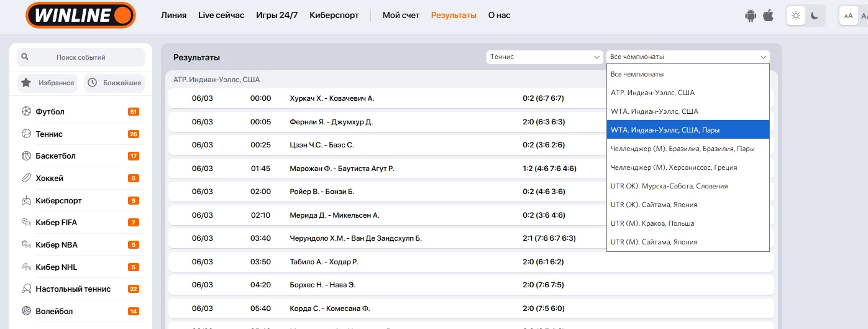Click the Winline logo

click(80, 16)
